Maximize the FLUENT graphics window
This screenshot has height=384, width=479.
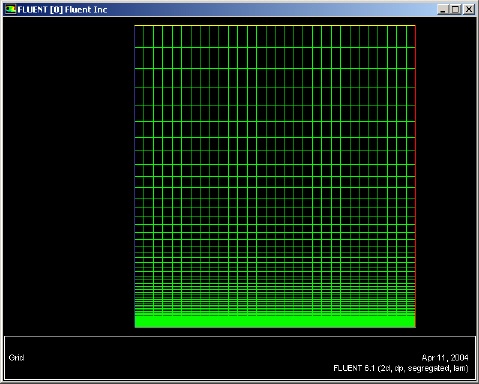pos(455,9)
